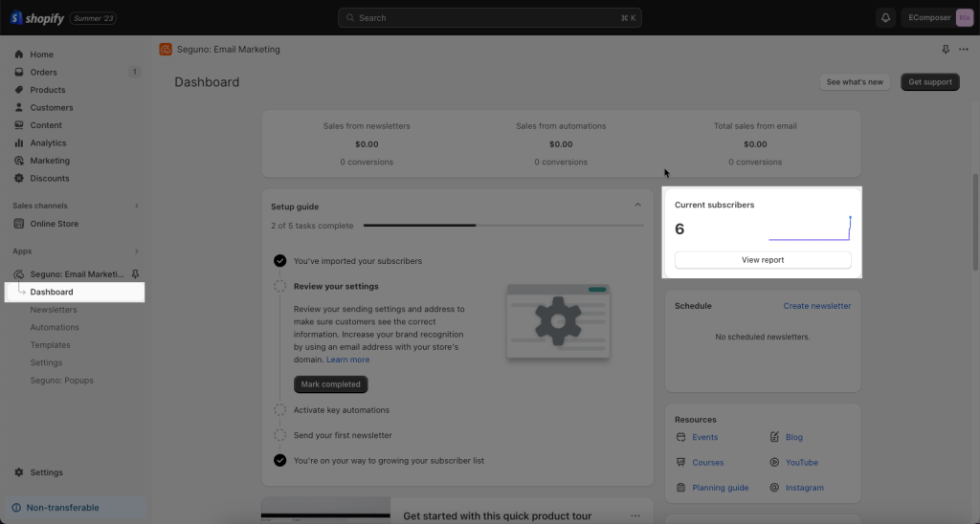Expand the Send your first newsletter step

click(343, 435)
